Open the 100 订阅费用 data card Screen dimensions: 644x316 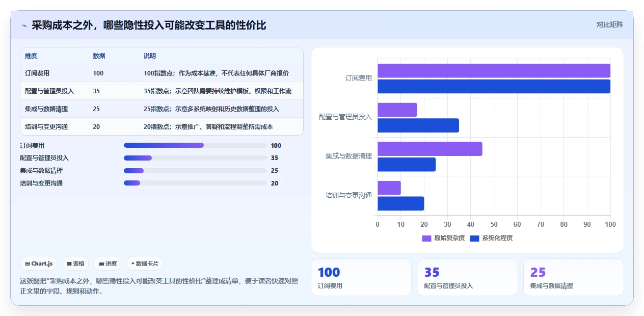361,277
